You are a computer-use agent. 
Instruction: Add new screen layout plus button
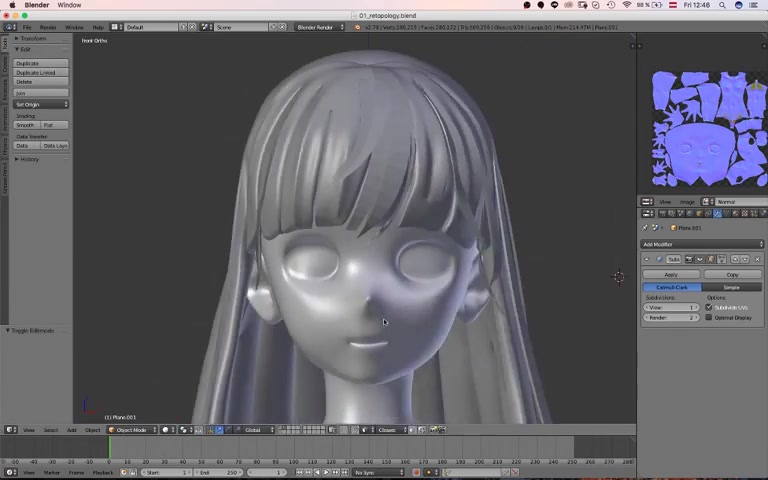[183, 27]
